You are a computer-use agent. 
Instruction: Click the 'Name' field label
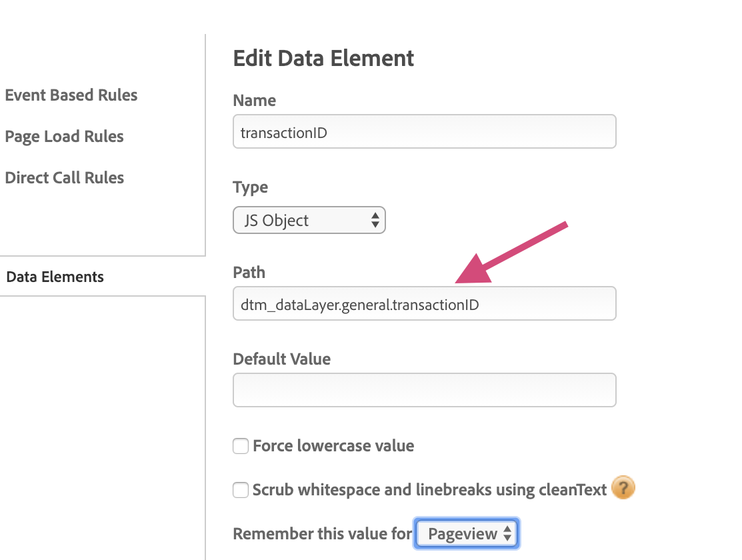pyautogui.click(x=254, y=101)
